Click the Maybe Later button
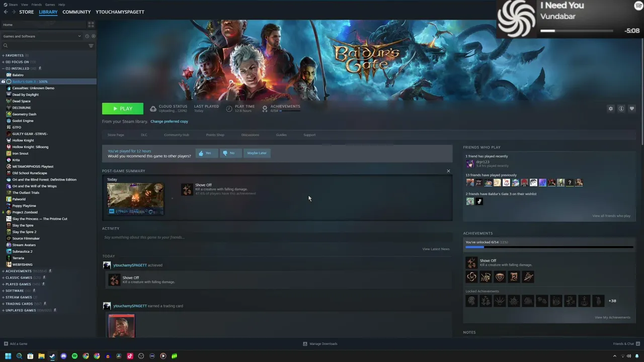This screenshot has width=644, height=362. (x=257, y=153)
